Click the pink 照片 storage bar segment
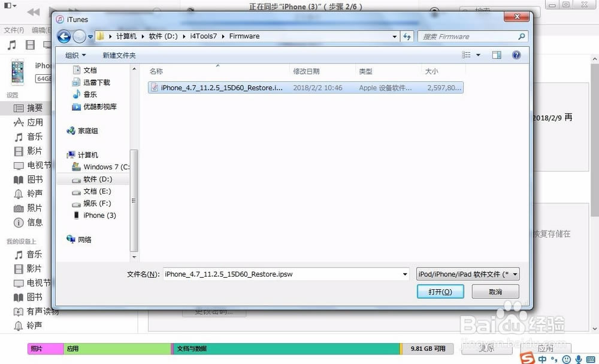This screenshot has height=364, width=599. [x=46, y=348]
